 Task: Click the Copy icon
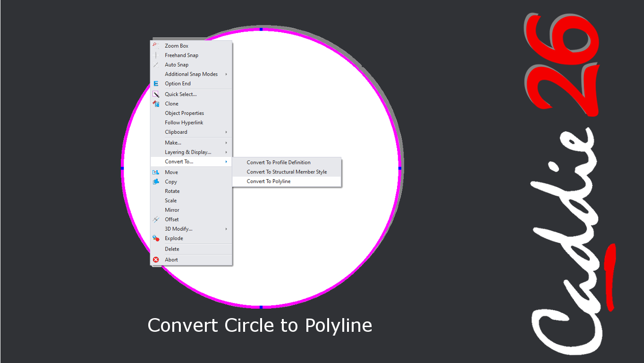[156, 181]
